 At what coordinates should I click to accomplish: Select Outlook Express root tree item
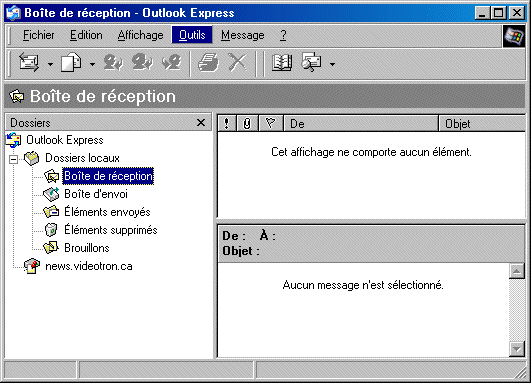65,140
